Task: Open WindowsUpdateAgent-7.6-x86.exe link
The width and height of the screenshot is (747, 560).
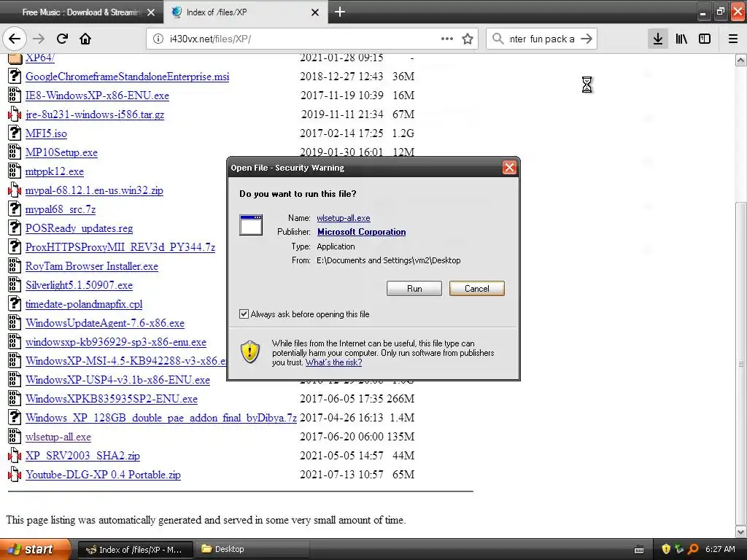Action: tap(105, 323)
